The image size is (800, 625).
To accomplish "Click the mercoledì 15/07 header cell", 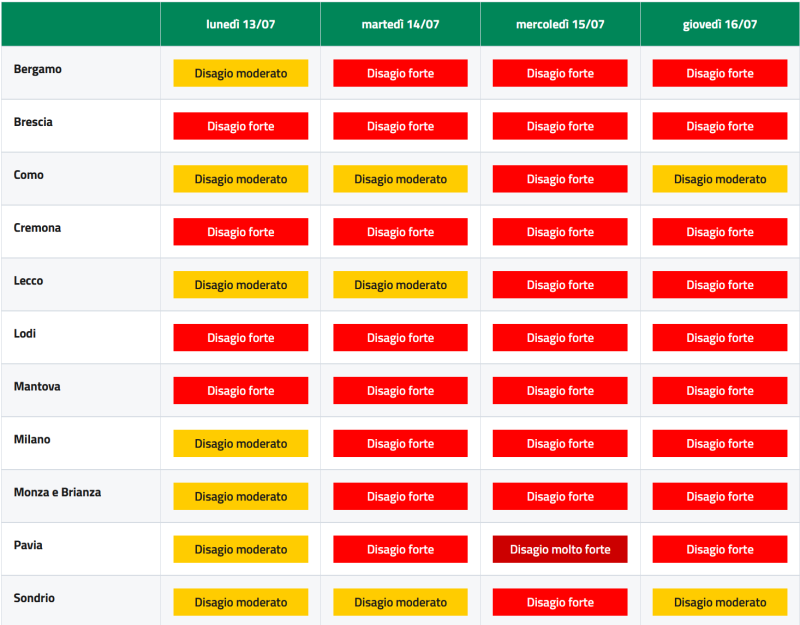I will click(560, 24).
